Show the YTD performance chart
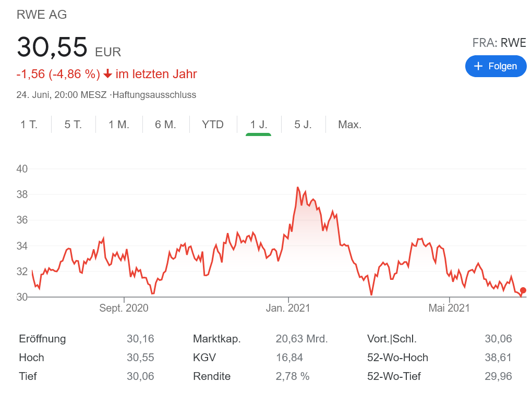Screen dimensions: 532x394 coord(213,124)
